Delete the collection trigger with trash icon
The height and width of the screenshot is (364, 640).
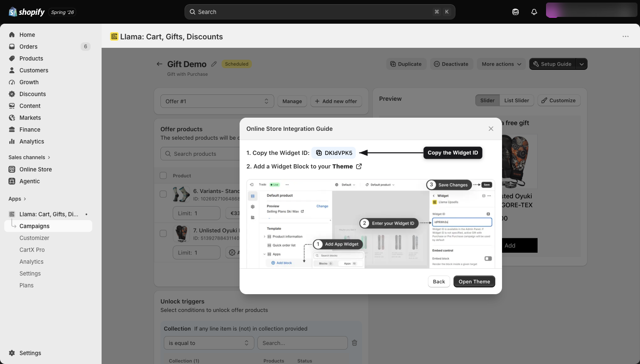(x=355, y=343)
